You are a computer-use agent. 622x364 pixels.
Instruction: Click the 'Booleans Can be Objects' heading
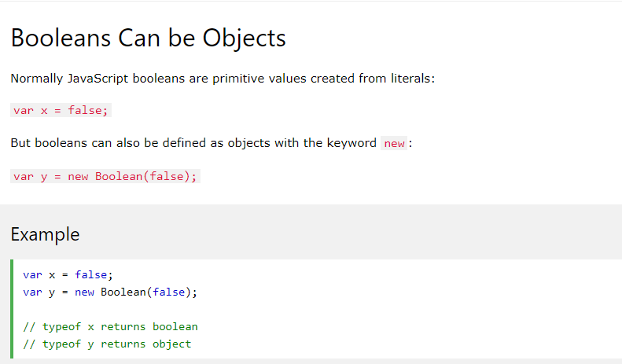148,39
